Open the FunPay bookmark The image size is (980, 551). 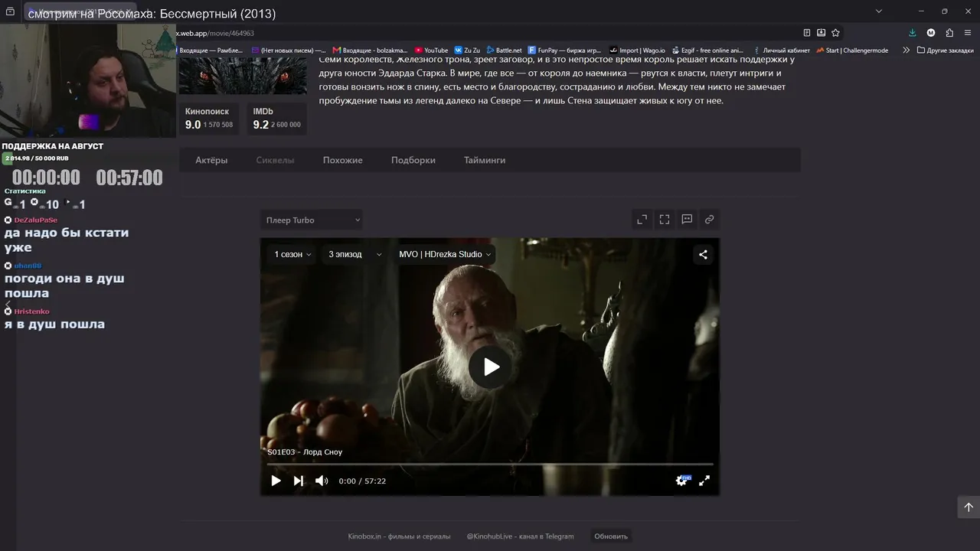tap(564, 51)
